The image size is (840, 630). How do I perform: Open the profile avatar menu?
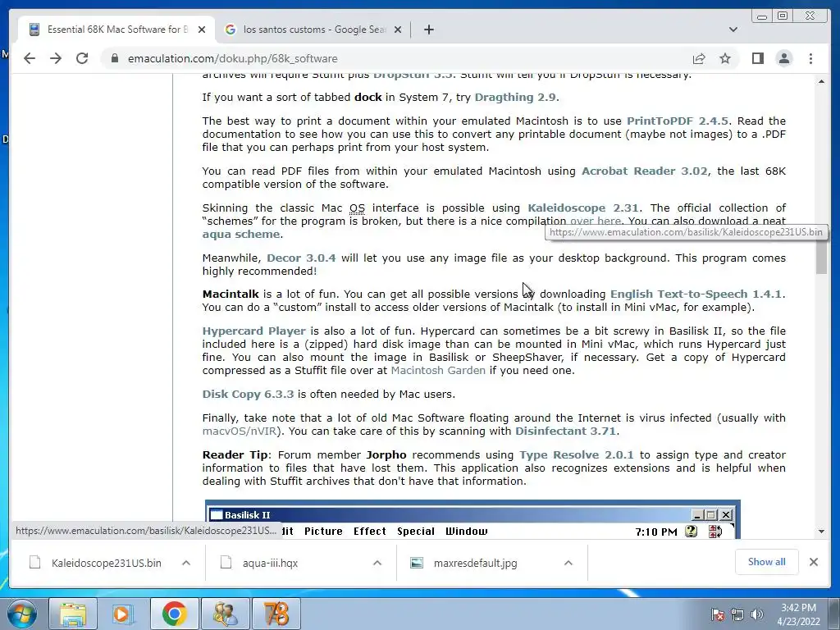click(783, 58)
